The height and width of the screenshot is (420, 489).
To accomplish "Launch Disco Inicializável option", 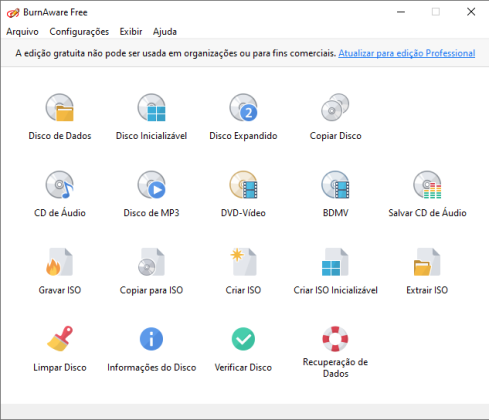I will click(151, 108).
